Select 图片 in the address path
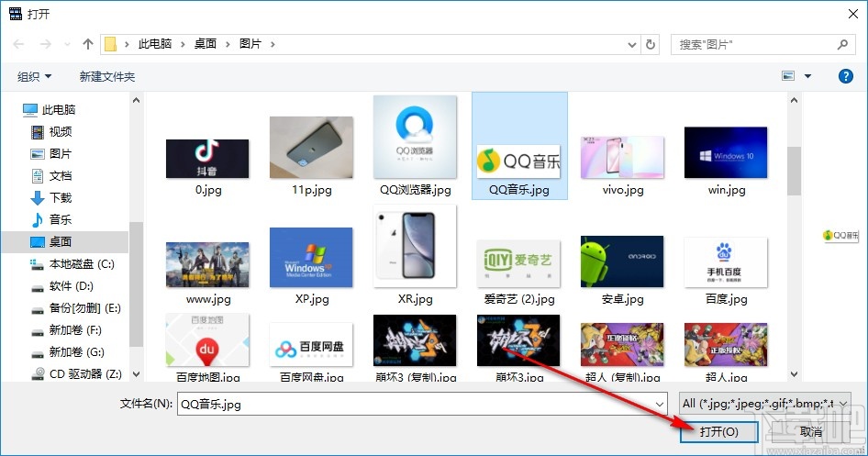Viewport: 868px width, 456px height. [x=250, y=44]
